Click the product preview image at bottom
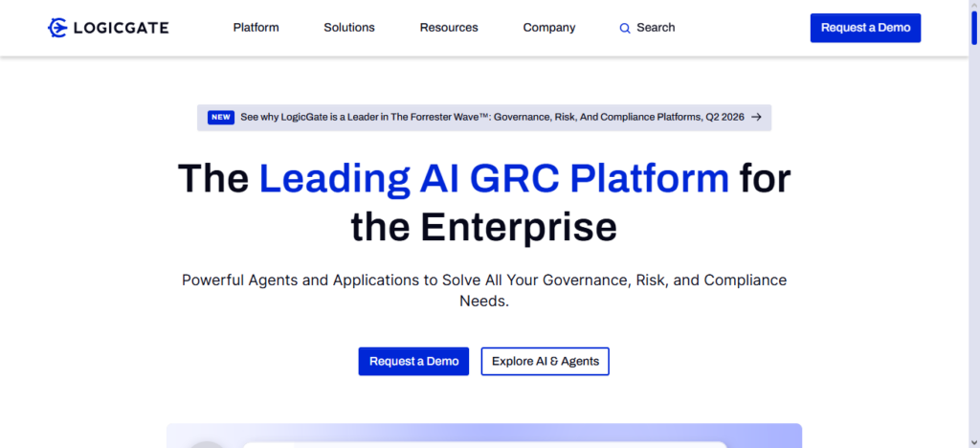Image resolution: width=980 pixels, height=448 pixels. click(483, 436)
